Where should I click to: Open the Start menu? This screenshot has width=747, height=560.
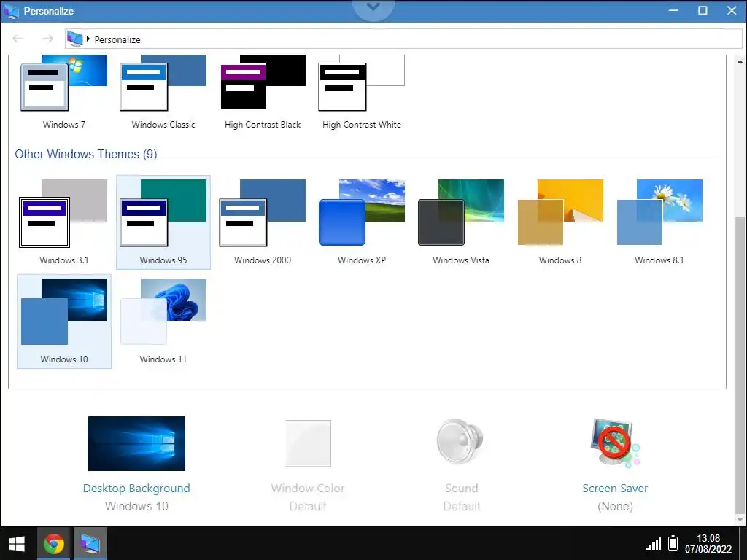pos(18,544)
